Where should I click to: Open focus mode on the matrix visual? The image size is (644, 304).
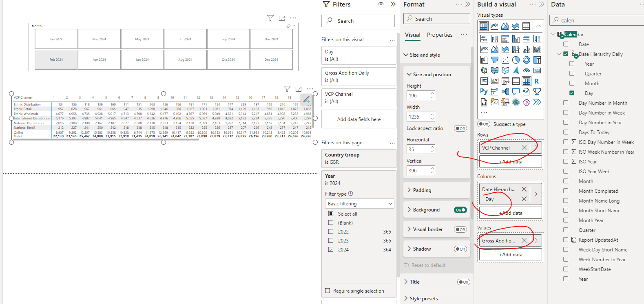pos(299,89)
